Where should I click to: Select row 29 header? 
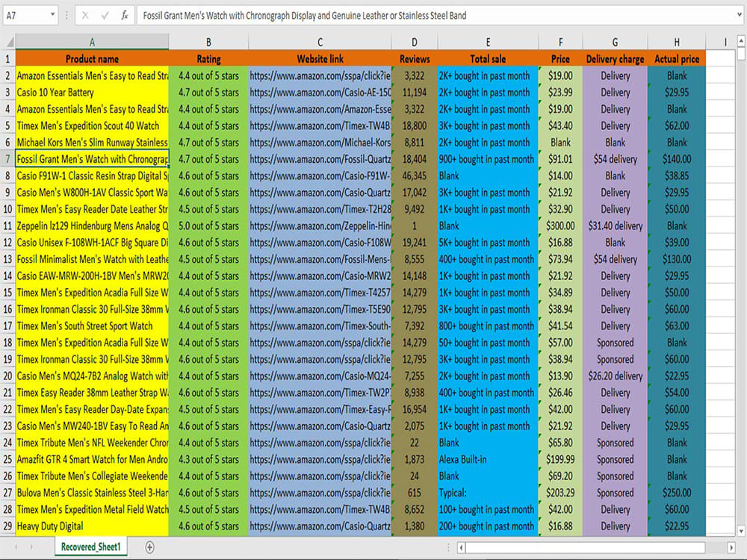coord(7,526)
